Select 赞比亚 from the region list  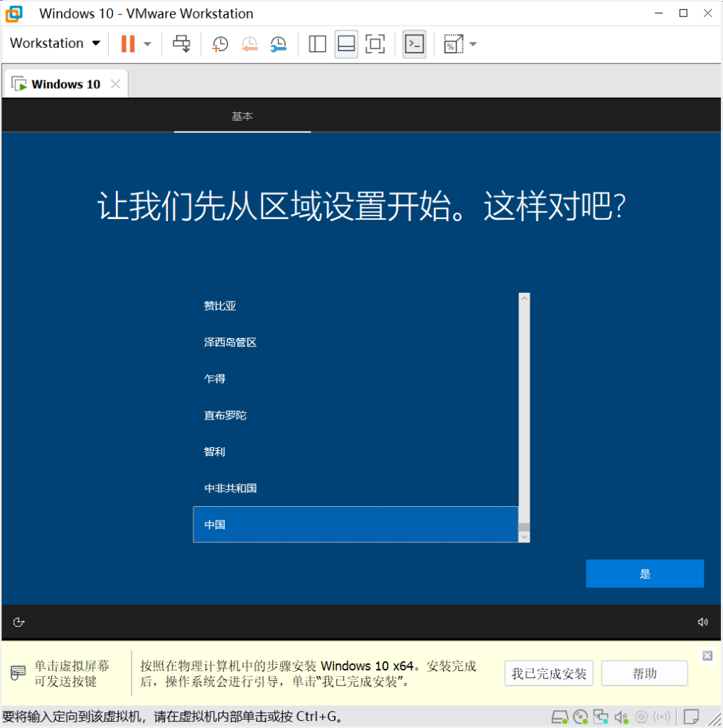pos(355,306)
